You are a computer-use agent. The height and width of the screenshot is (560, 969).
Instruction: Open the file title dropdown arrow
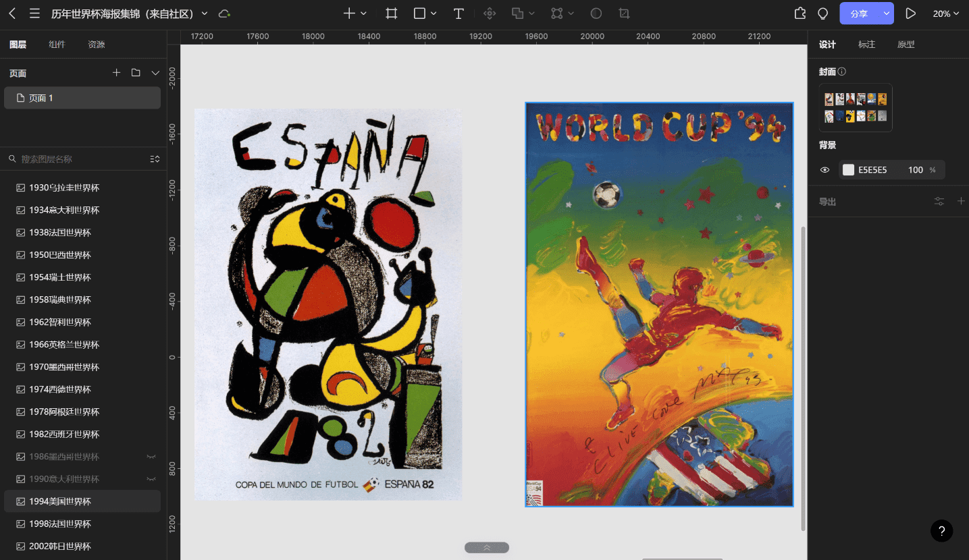pyautogui.click(x=205, y=13)
